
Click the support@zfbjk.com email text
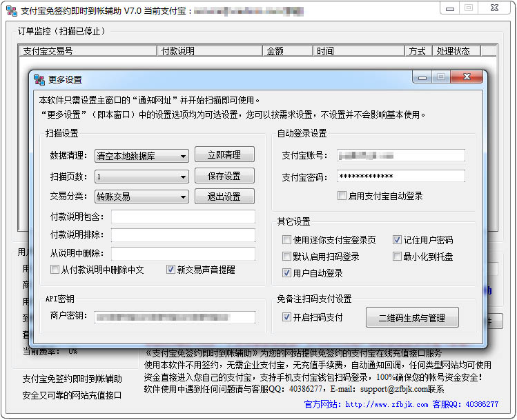(394, 389)
